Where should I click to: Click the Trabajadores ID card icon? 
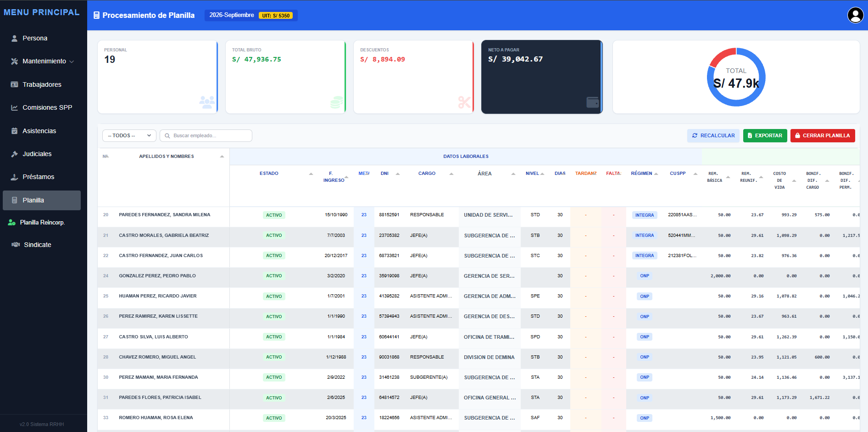[x=15, y=84]
